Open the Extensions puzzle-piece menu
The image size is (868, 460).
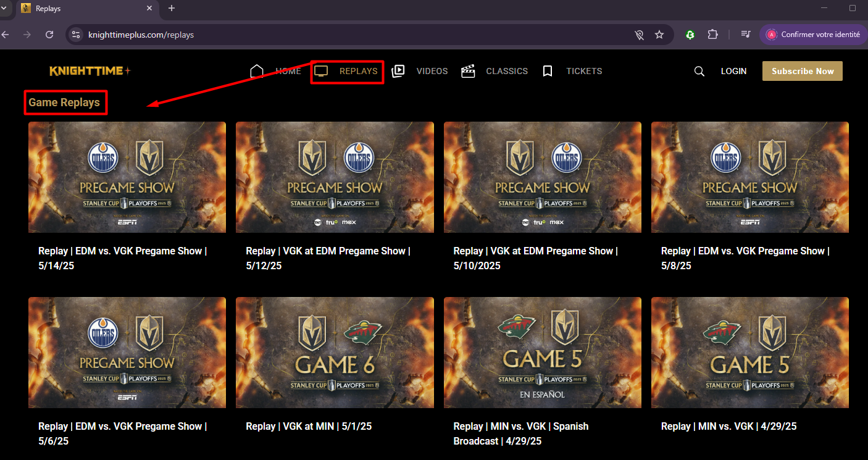(712, 35)
